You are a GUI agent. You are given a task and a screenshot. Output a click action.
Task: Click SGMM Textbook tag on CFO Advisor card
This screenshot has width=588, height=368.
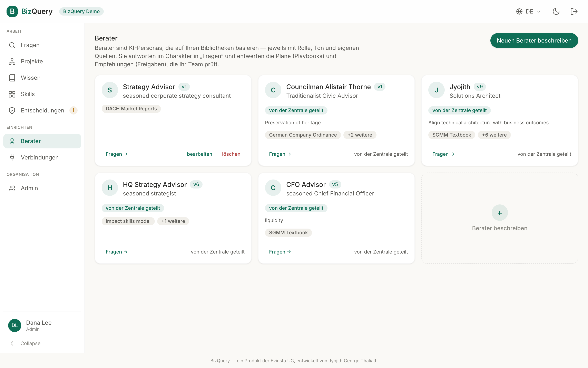coord(288,232)
